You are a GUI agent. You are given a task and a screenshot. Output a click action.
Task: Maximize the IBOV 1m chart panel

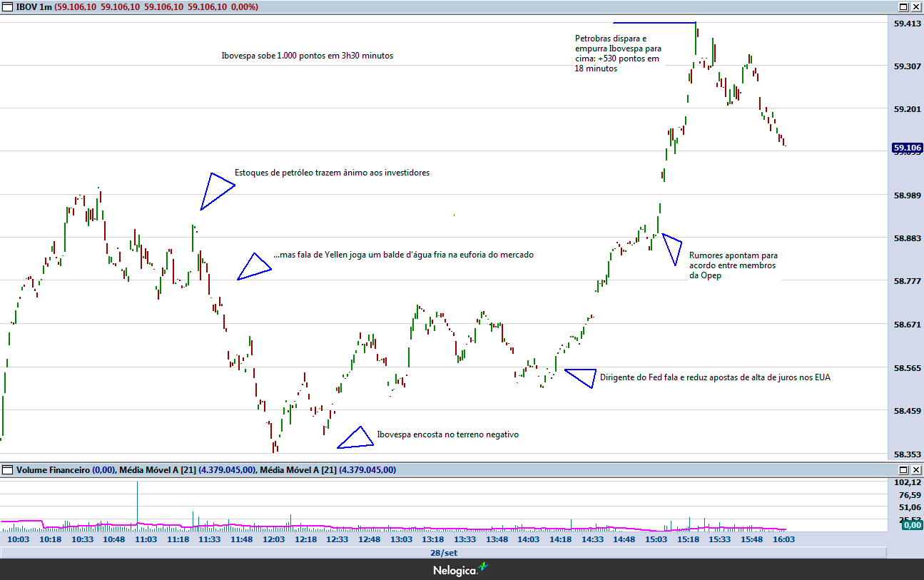pyautogui.click(x=903, y=6)
